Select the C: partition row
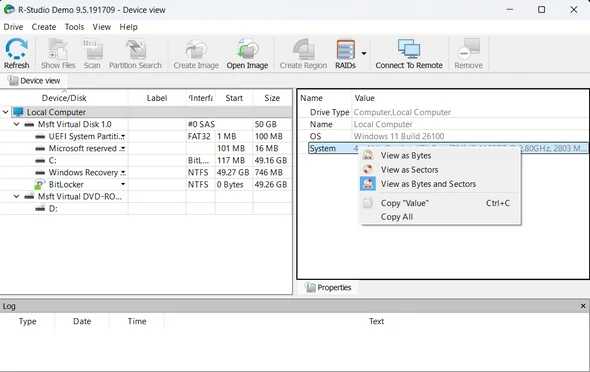 (146, 161)
